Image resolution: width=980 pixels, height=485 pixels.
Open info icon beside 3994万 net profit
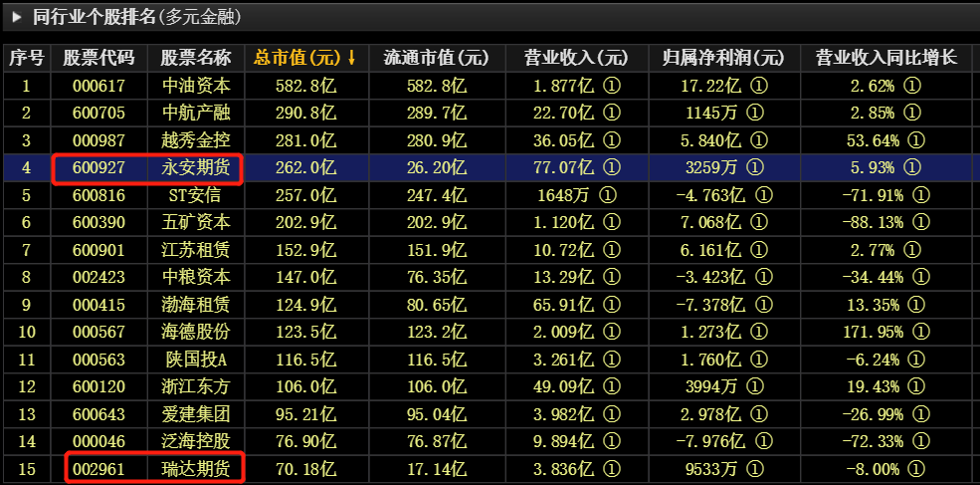coord(755,387)
